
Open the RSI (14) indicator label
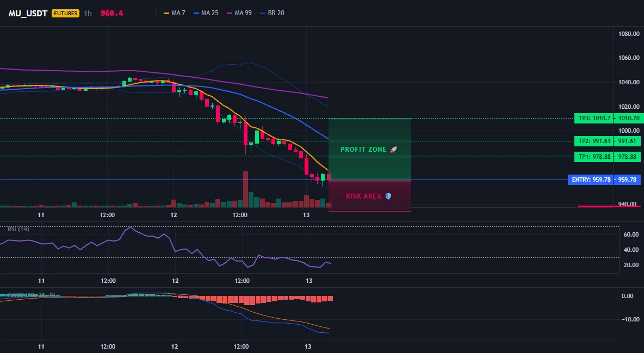(x=18, y=229)
